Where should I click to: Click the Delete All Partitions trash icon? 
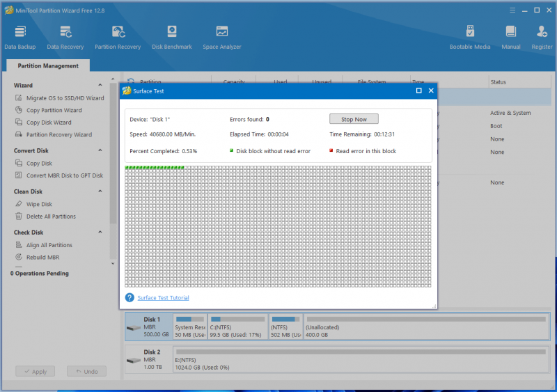[19, 216]
